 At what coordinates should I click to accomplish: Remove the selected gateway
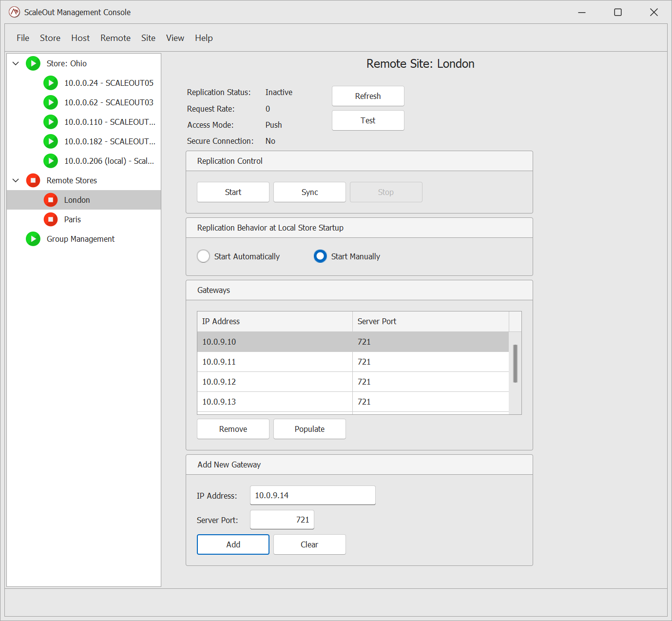coord(233,429)
